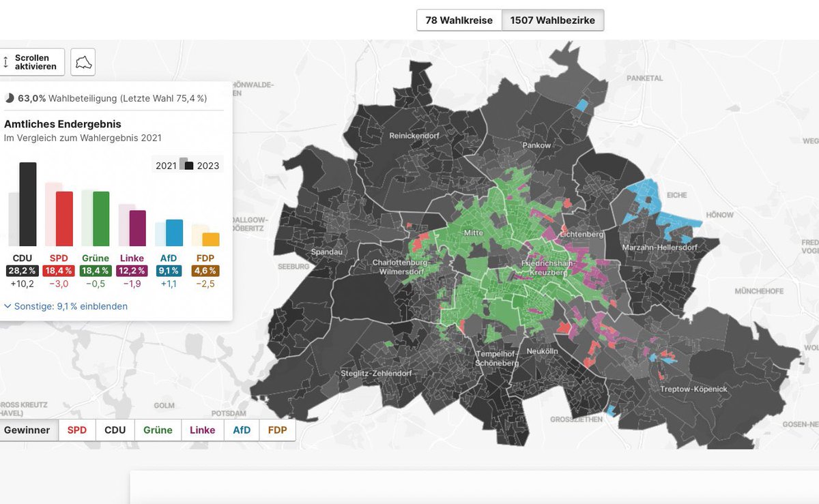Click the red SPD percentage badge
Screen dimensions: 819x504
pos(59,270)
